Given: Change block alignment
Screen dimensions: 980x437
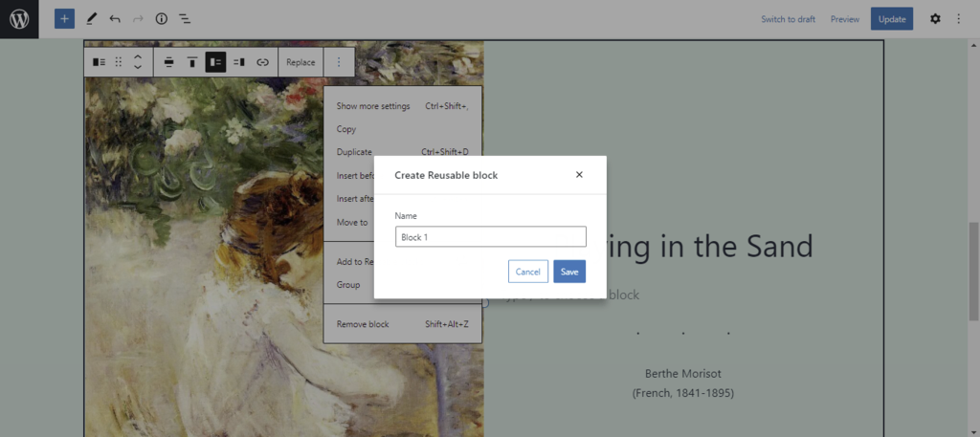Looking at the screenshot, I should [x=168, y=62].
